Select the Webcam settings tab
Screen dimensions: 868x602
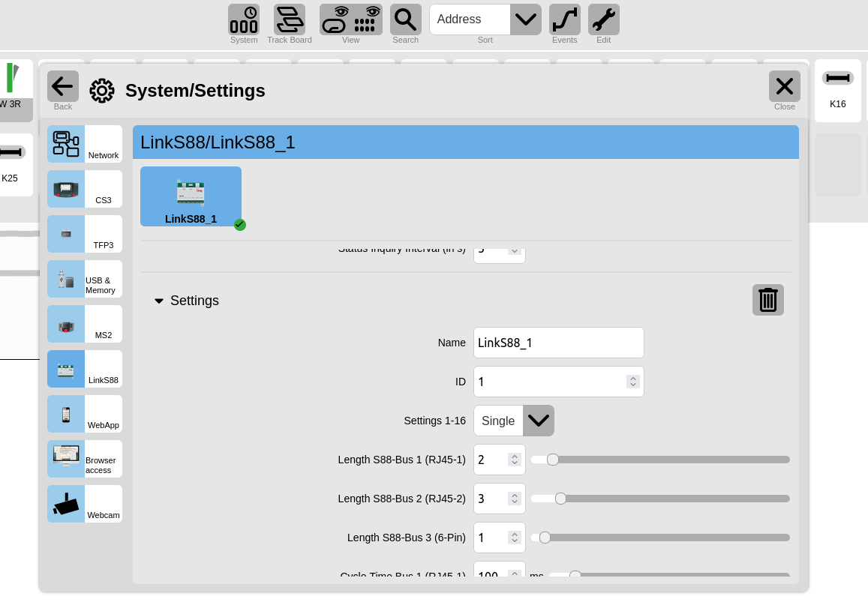(85, 504)
